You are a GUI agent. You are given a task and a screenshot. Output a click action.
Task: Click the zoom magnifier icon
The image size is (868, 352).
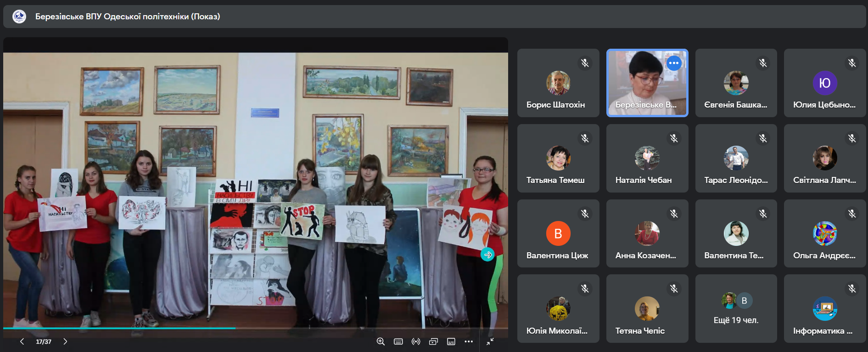pyautogui.click(x=381, y=341)
